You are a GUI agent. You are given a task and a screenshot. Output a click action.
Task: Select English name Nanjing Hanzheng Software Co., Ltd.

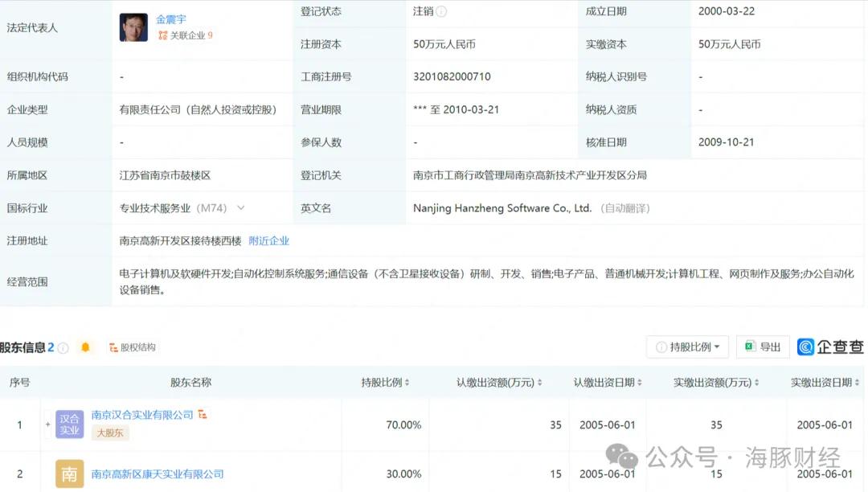click(502, 208)
